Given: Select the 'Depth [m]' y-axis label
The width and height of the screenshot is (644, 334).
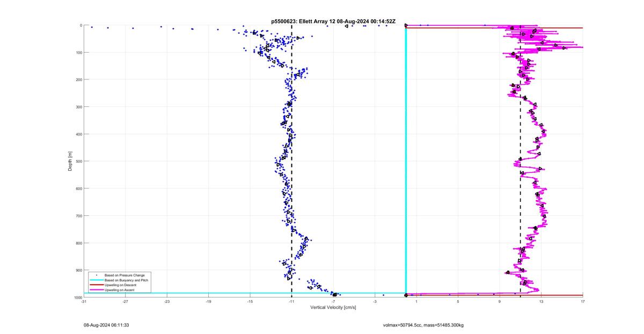Looking at the screenshot, I should coord(70,161).
